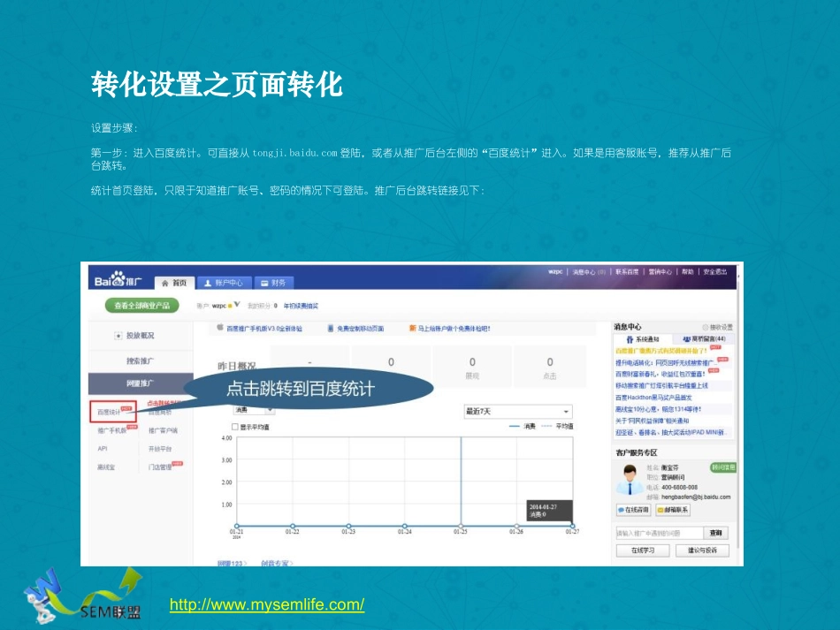
Task: Open 营销中心 in the top bar
Action: pyautogui.click(x=660, y=272)
